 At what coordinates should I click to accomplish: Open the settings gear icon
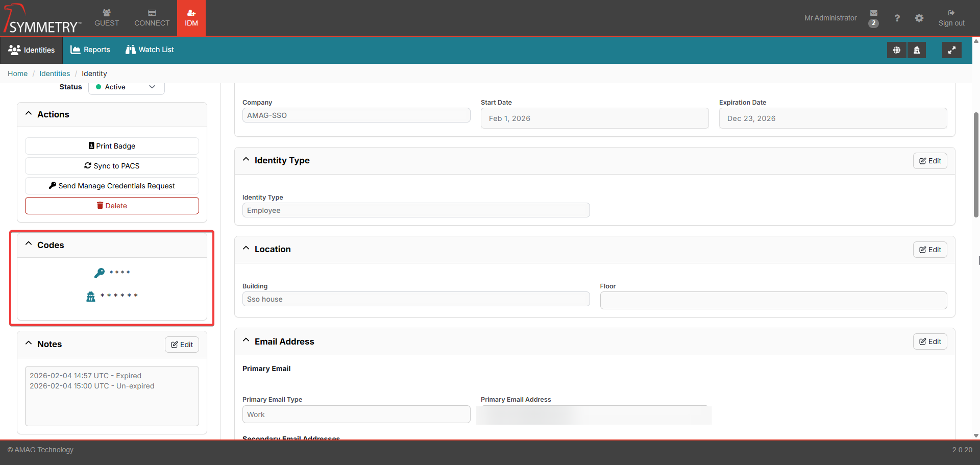click(919, 18)
